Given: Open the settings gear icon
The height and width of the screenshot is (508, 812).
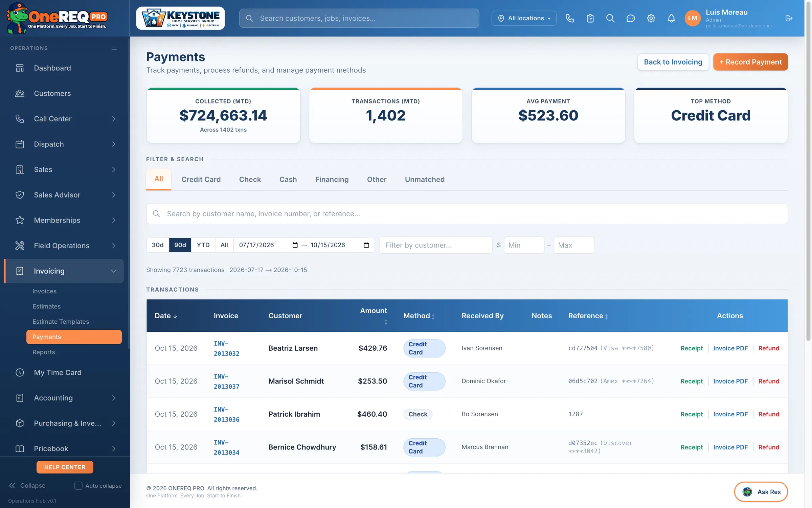Looking at the screenshot, I should (651, 18).
